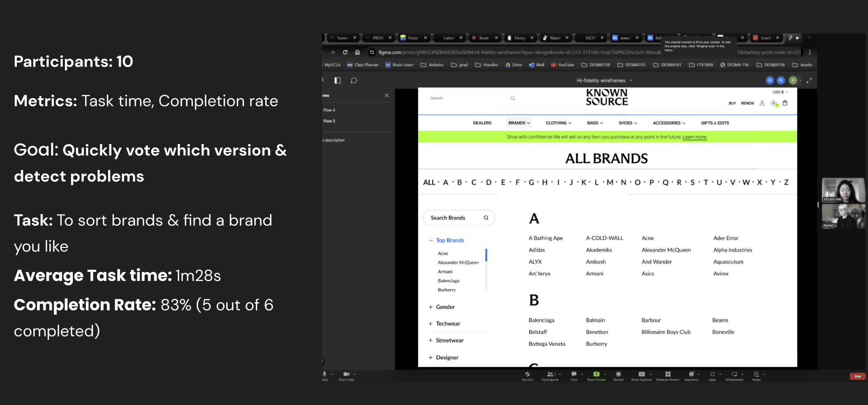868x405 pixels.
Task: Expand the ACCESSORIES navigation dropdown
Action: 669,123
